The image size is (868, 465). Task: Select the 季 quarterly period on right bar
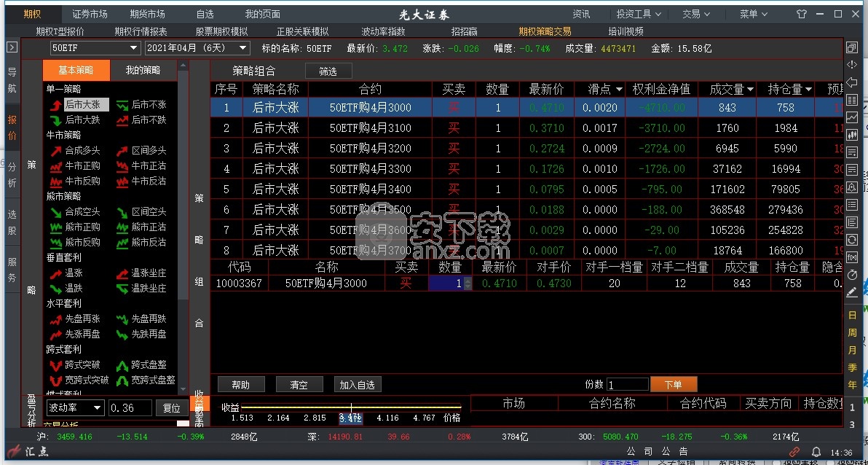pyautogui.click(x=853, y=367)
